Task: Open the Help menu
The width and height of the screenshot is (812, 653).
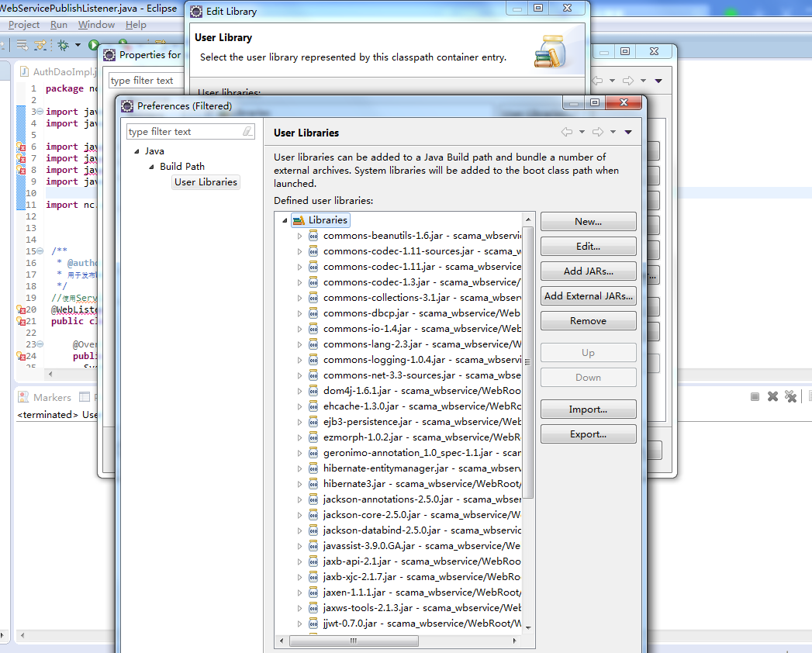Action: tap(136, 25)
